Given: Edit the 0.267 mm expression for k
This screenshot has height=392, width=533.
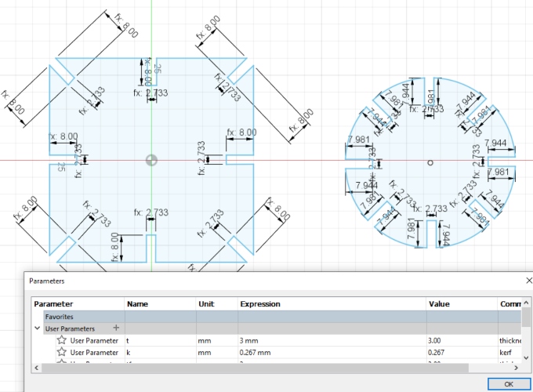Looking at the screenshot, I should point(332,352).
